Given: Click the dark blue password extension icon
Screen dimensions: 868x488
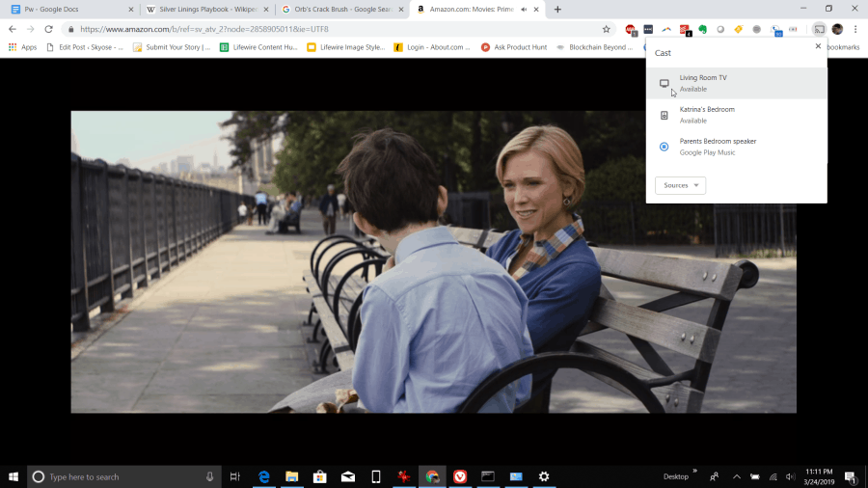Looking at the screenshot, I should pos(648,29).
